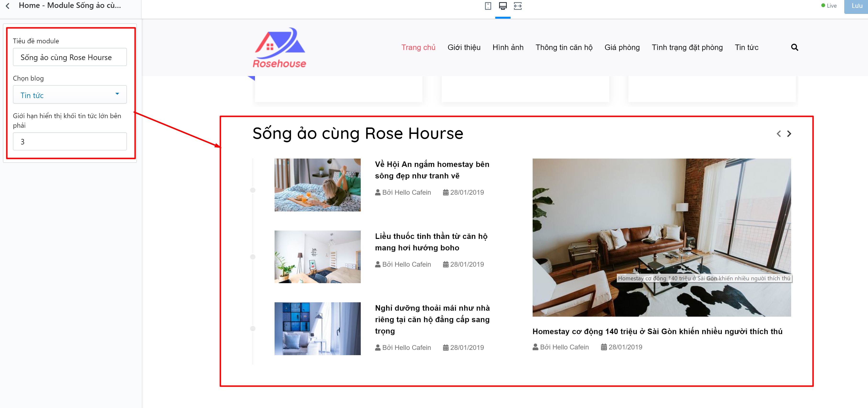Open the Giá phòng menu item
The width and height of the screenshot is (868, 408).
[622, 47]
